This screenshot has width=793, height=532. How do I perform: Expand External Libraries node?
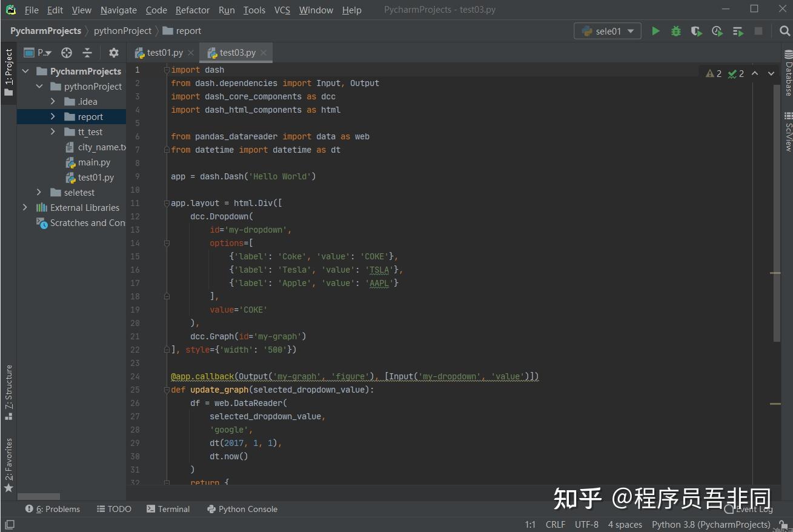pyautogui.click(x=25, y=207)
